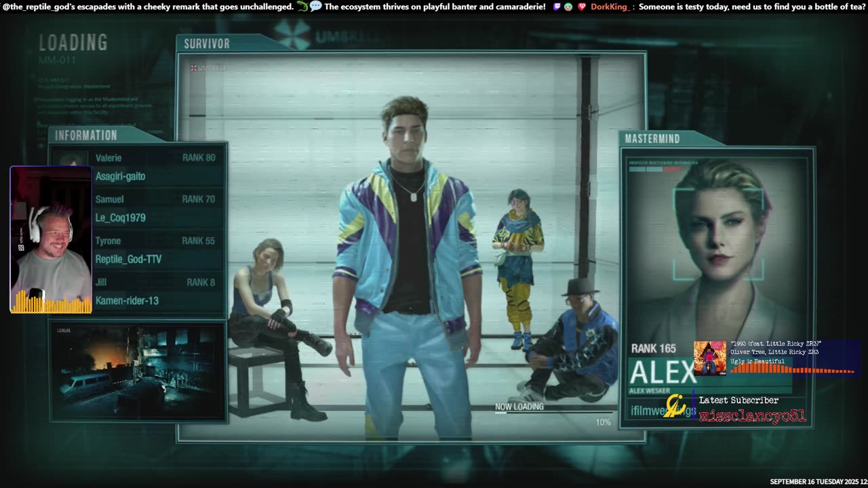The height and width of the screenshot is (488, 868).
Task: Click the Samuel character name
Action: 109,199
